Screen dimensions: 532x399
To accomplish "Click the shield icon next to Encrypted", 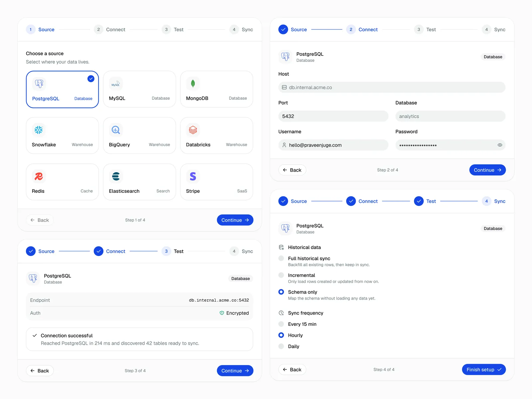I will tap(222, 313).
